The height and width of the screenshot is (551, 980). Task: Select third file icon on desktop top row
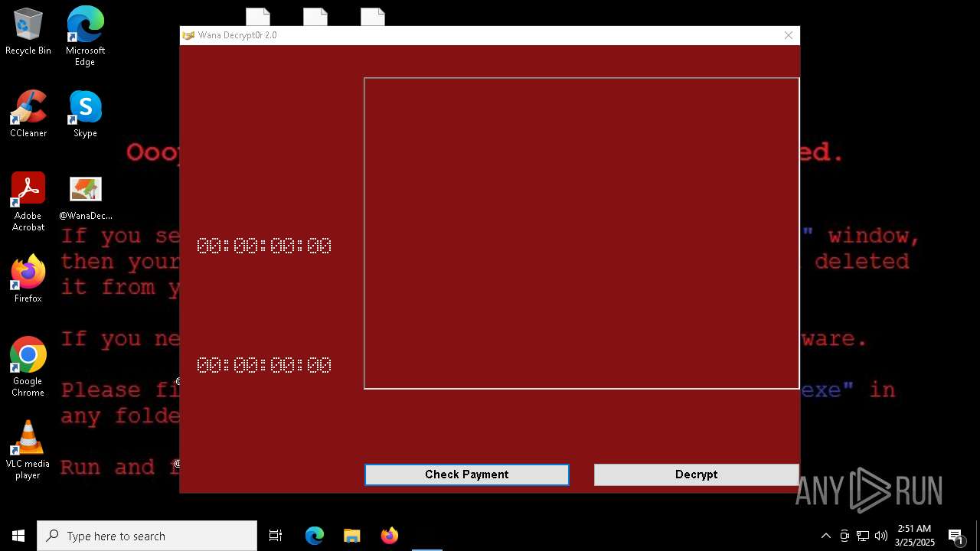point(372,17)
